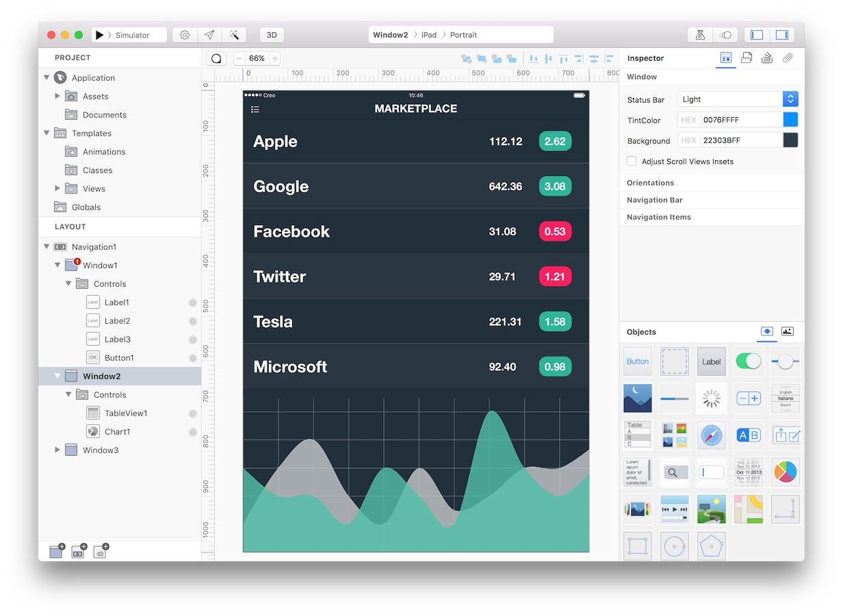843x616 pixels.
Task: Click iPad in the breadcrumb path
Action: pyautogui.click(x=429, y=35)
